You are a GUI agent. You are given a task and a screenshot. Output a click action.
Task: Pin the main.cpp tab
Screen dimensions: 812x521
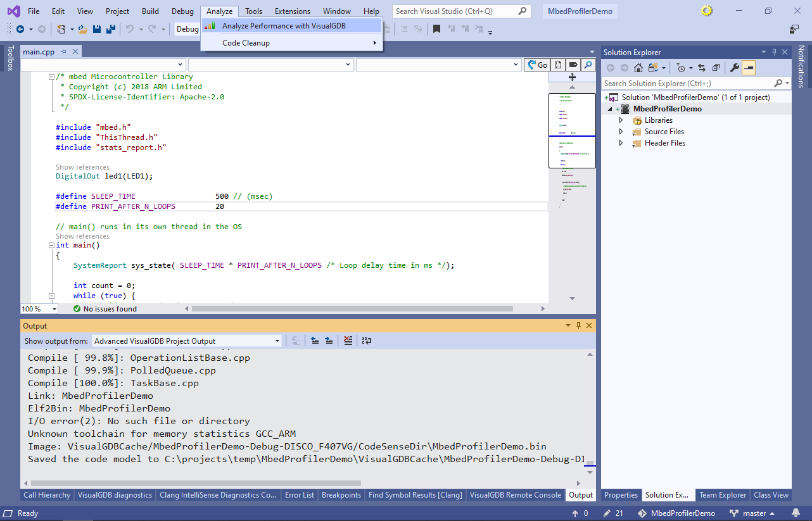click(62, 52)
